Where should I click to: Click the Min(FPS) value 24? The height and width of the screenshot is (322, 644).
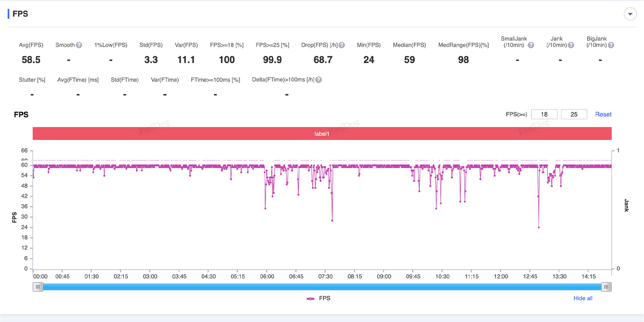pyautogui.click(x=369, y=60)
